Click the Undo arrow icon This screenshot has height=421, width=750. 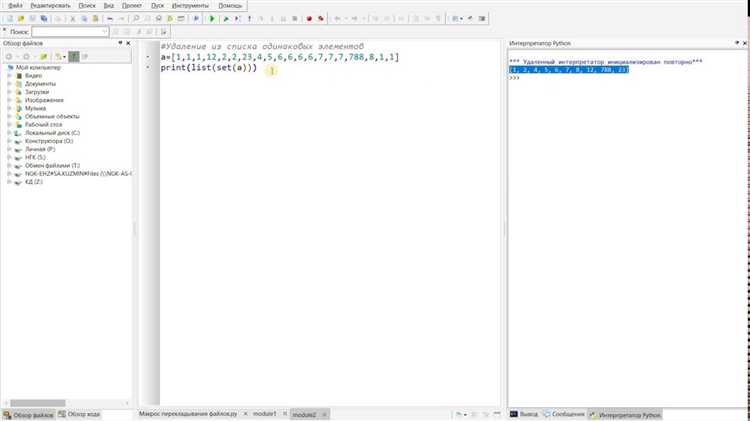(x=110, y=19)
